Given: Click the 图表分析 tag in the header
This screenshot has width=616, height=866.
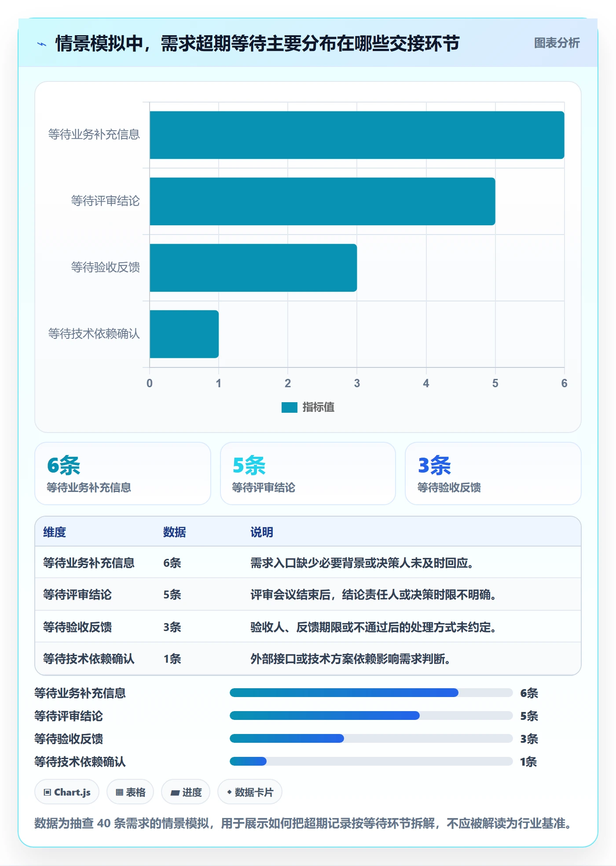Looking at the screenshot, I should coord(557,43).
